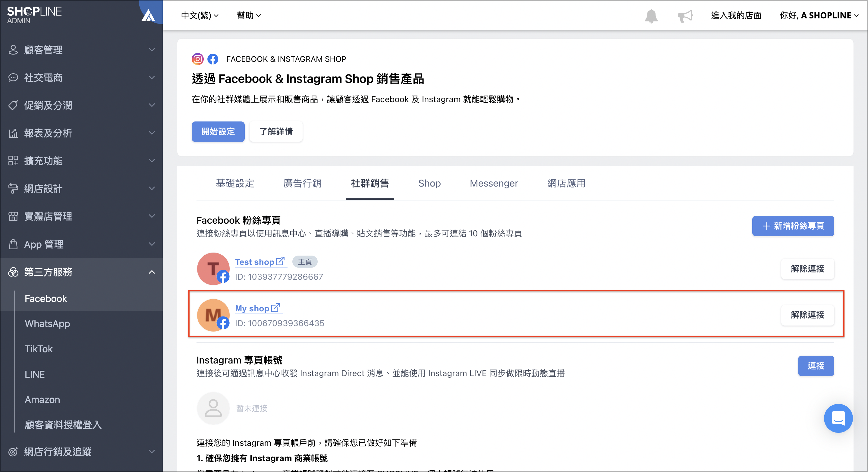Open the live chat support bubble
Viewport: 868px width, 472px height.
coord(838,418)
